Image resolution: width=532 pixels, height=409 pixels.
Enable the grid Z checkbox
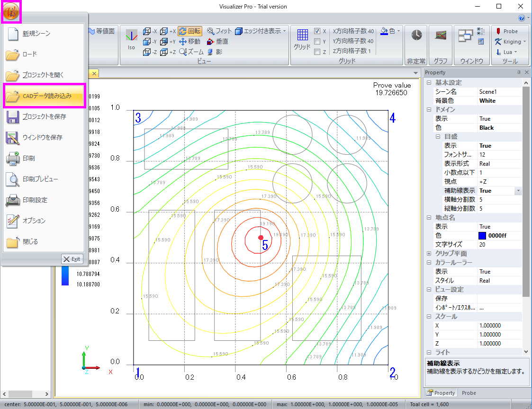point(317,52)
